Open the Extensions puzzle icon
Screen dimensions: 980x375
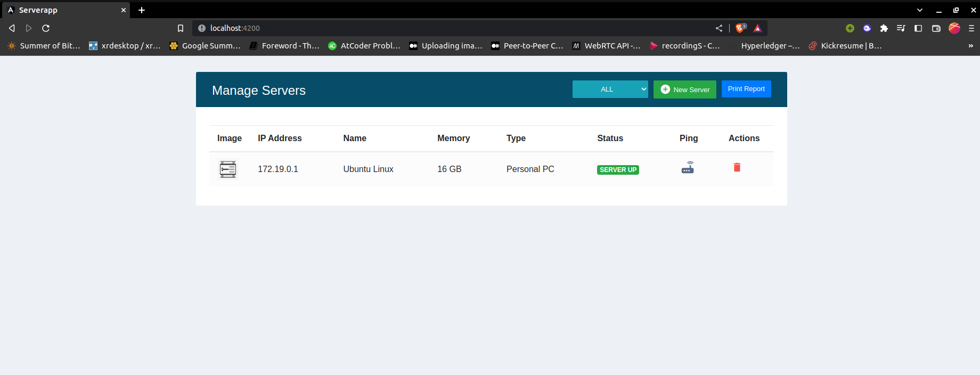coord(884,28)
